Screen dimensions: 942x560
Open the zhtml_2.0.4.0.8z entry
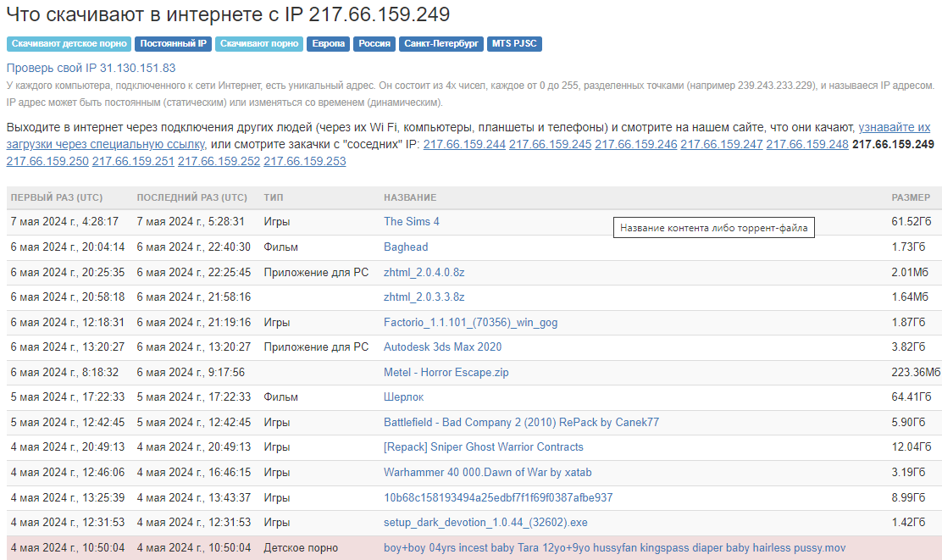pos(424,272)
